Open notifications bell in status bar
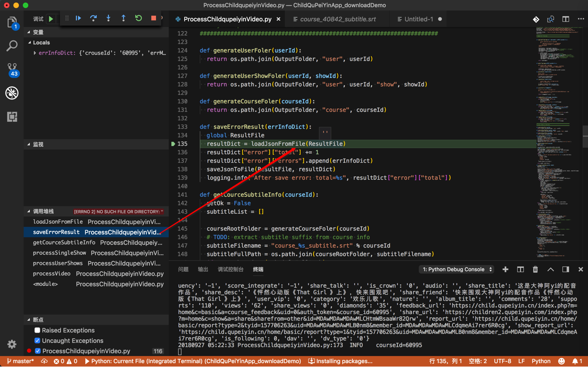Viewport: 588px width, 367px height. coord(578,361)
